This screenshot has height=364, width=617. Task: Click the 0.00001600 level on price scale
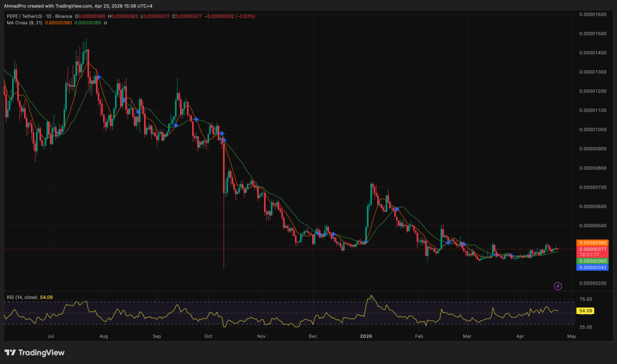[591, 14]
